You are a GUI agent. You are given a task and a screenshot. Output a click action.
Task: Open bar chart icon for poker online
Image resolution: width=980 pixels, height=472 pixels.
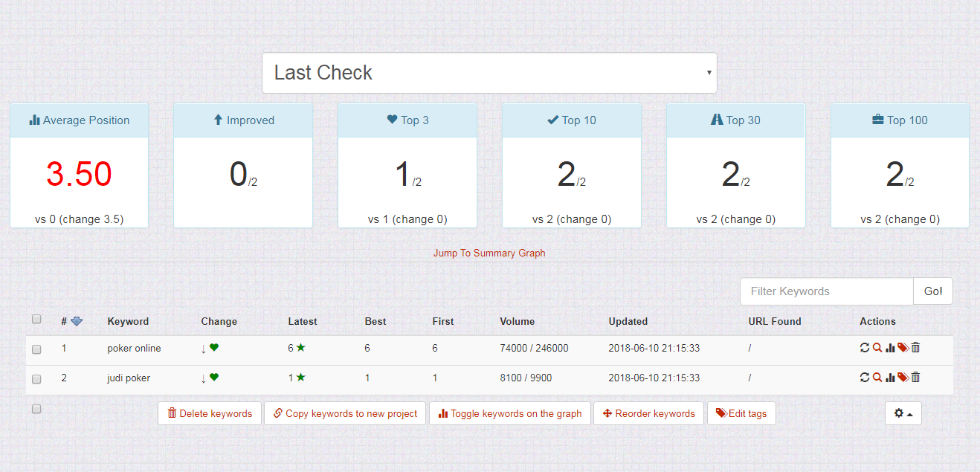890,348
